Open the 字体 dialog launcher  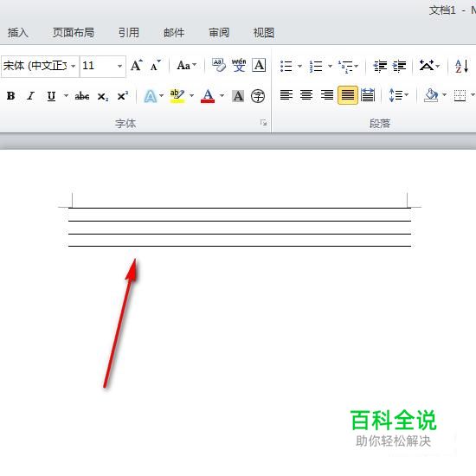[x=263, y=122]
